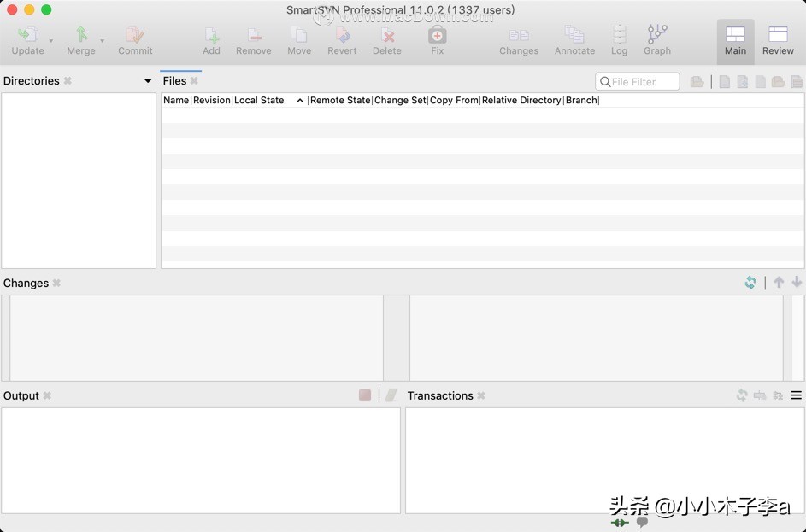Click the Commit toolbar icon
The width and height of the screenshot is (806, 532).
pos(135,35)
